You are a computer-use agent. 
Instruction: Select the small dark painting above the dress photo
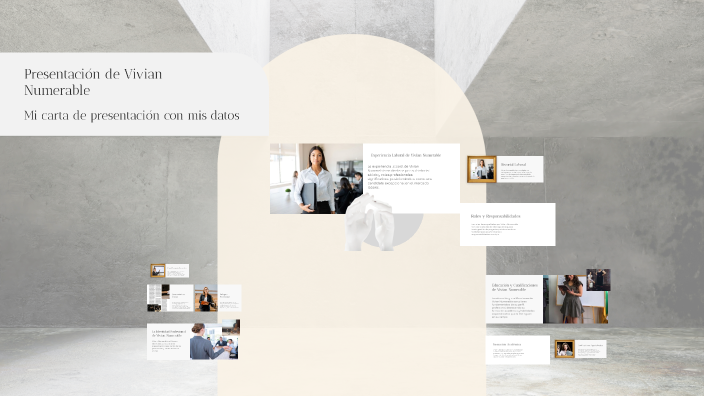point(598,280)
